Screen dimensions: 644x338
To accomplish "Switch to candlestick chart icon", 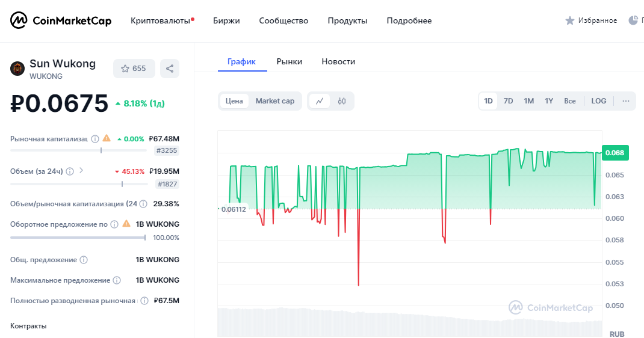I will 342,101.
